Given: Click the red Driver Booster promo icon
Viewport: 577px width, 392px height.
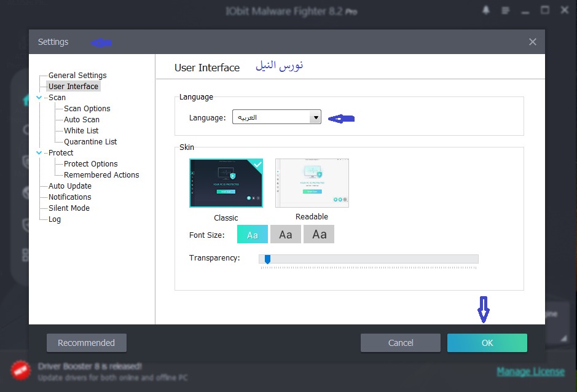Looking at the screenshot, I should coord(21,369).
